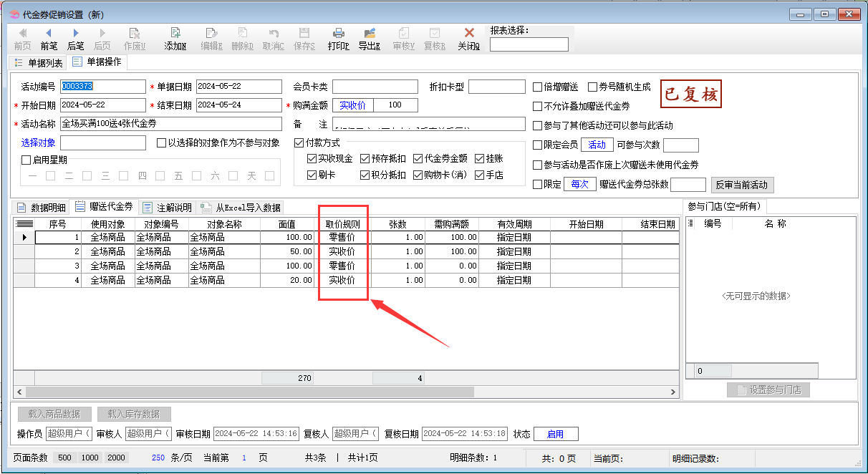This screenshot has height=474, width=868.
Task: Click the 活动名称 input field
Action: [x=171, y=123]
